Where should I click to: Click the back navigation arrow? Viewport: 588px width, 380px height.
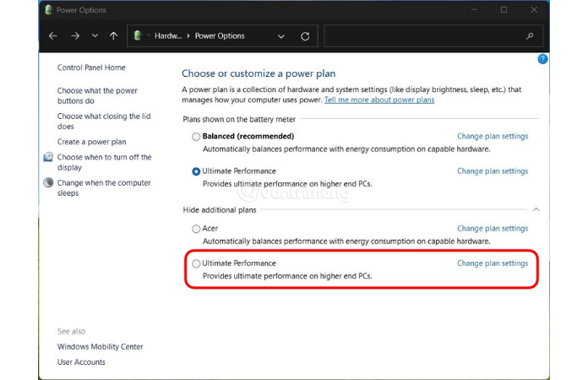tap(53, 36)
